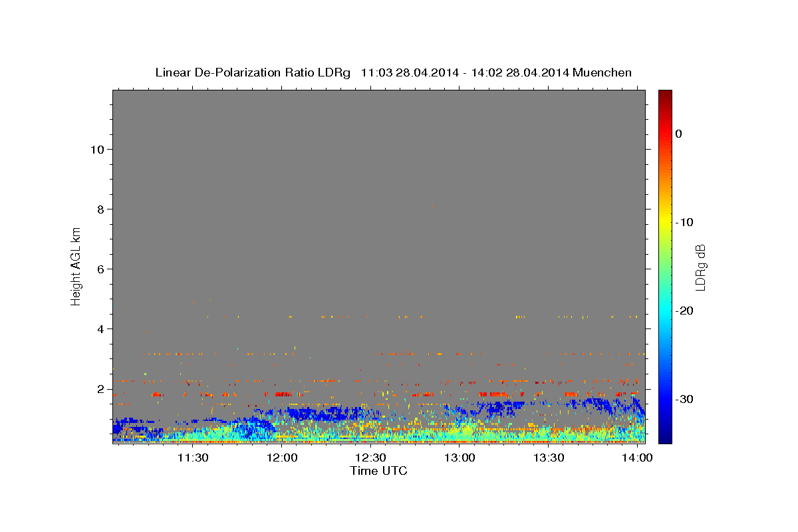
Task: Click the colorbar value -10
Action: pos(685,222)
